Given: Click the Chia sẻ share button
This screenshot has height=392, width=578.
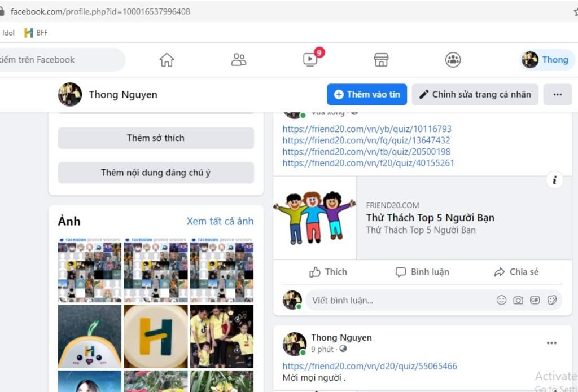Looking at the screenshot, I should click(x=516, y=272).
